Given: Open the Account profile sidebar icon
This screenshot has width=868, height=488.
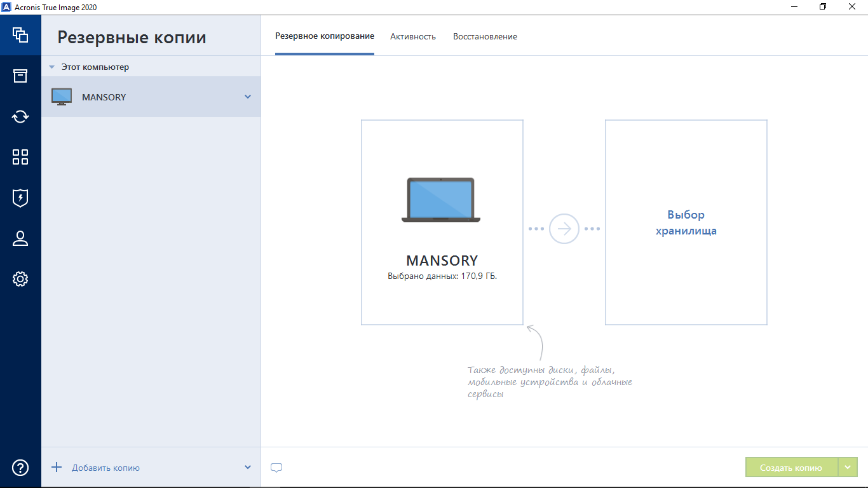Looking at the screenshot, I should click(20, 238).
